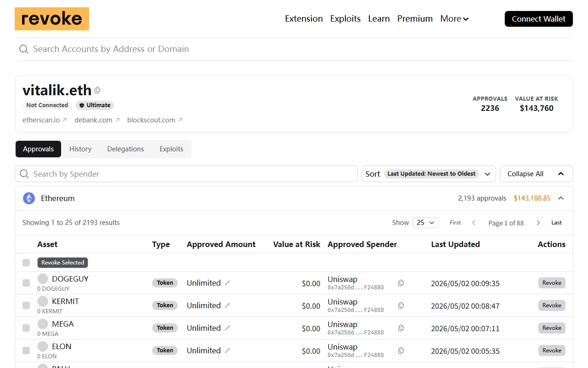Open the More navigation dropdown

454,19
